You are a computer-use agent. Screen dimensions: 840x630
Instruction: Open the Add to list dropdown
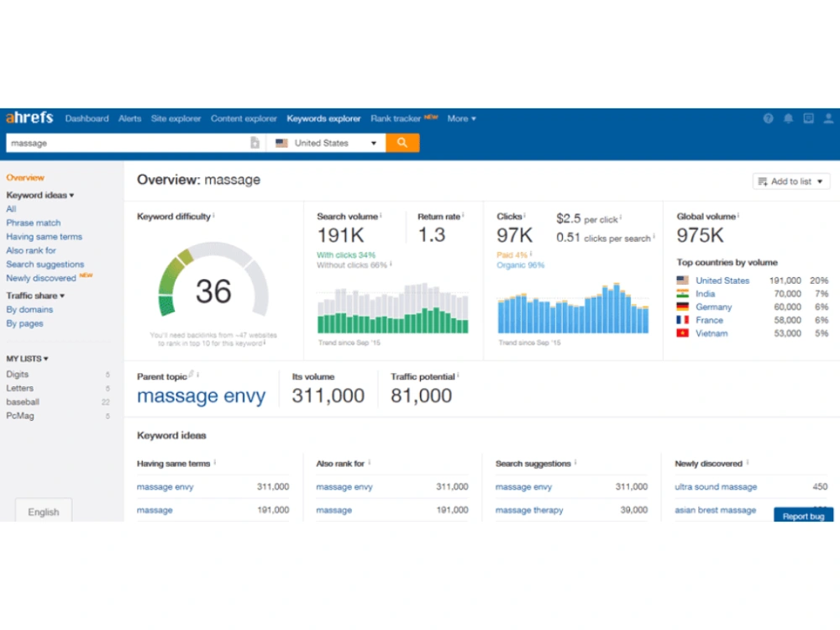[x=791, y=181]
